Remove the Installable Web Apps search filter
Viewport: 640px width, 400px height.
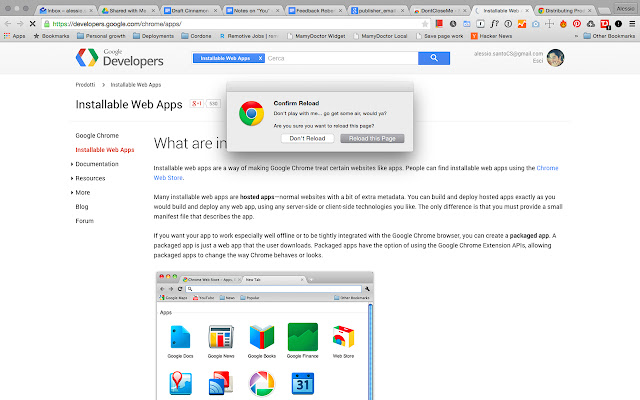pyautogui.click(x=260, y=58)
